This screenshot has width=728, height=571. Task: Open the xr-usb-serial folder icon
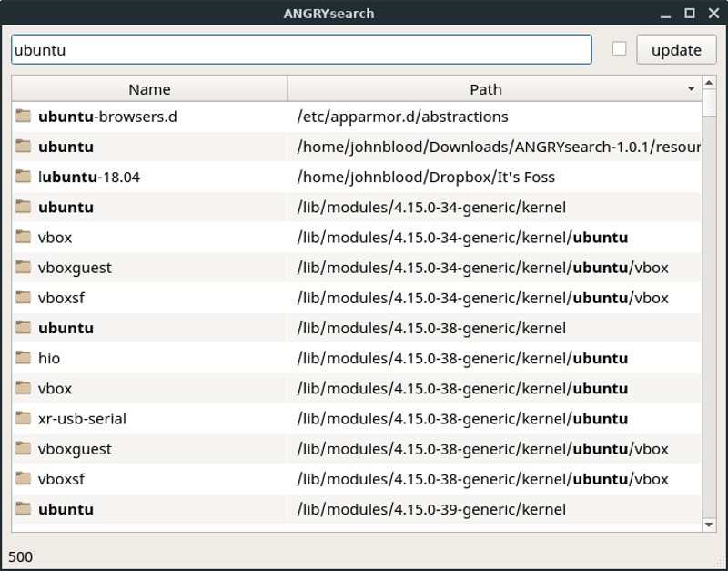coord(24,419)
